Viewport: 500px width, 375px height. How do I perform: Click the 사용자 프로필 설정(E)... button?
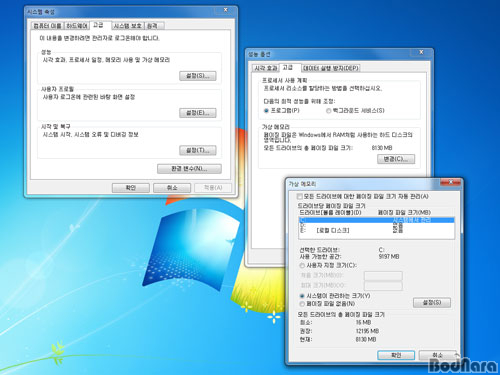[198, 113]
